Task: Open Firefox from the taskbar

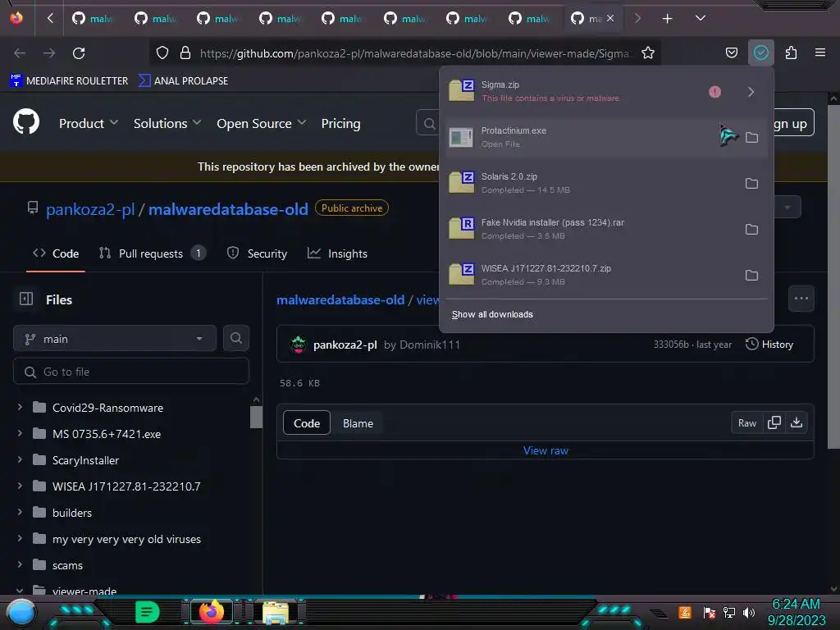Action: pos(211,612)
